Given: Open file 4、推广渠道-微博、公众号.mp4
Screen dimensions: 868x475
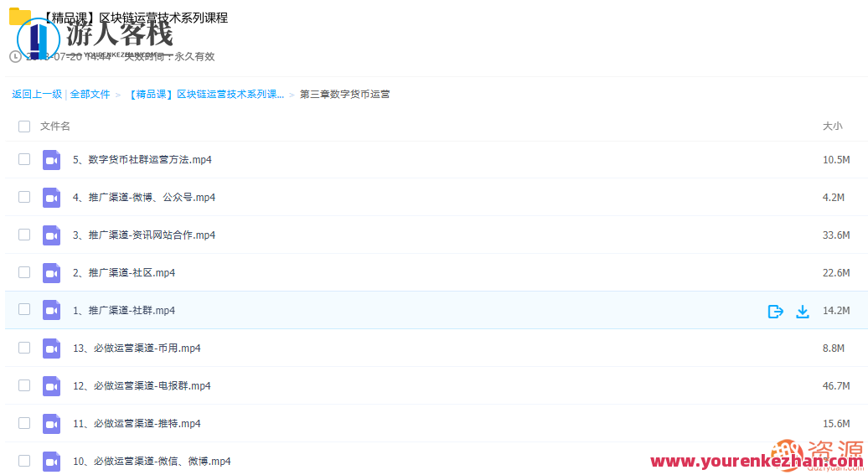Looking at the screenshot, I should (144, 197).
